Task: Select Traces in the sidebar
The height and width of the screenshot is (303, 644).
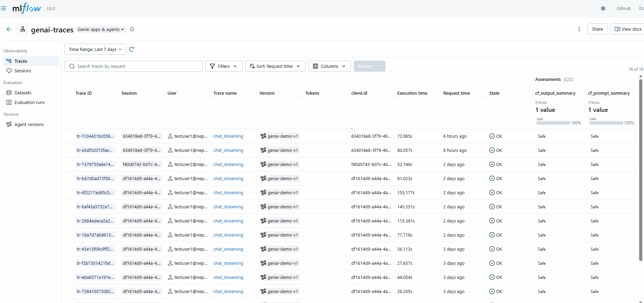Action: point(31,61)
